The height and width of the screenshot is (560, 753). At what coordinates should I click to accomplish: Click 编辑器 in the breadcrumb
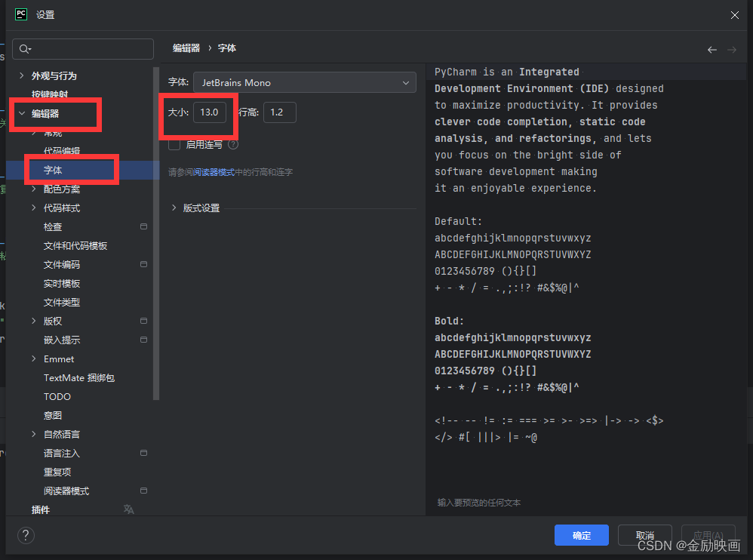pos(186,48)
